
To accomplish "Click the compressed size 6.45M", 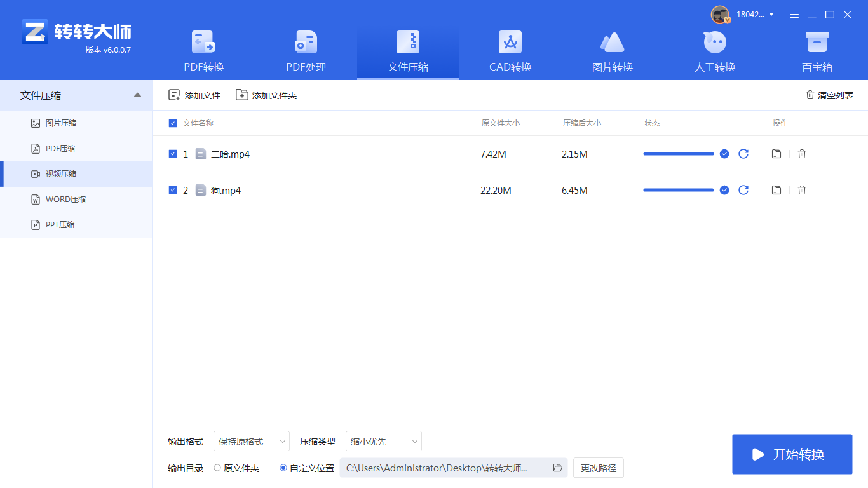I will [x=574, y=191].
